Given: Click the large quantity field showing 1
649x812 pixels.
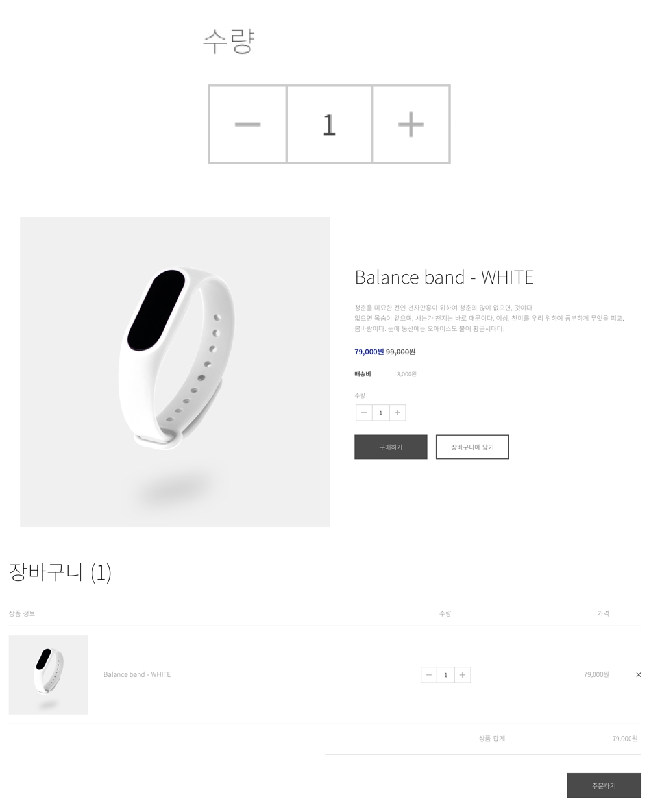Looking at the screenshot, I should [x=329, y=124].
